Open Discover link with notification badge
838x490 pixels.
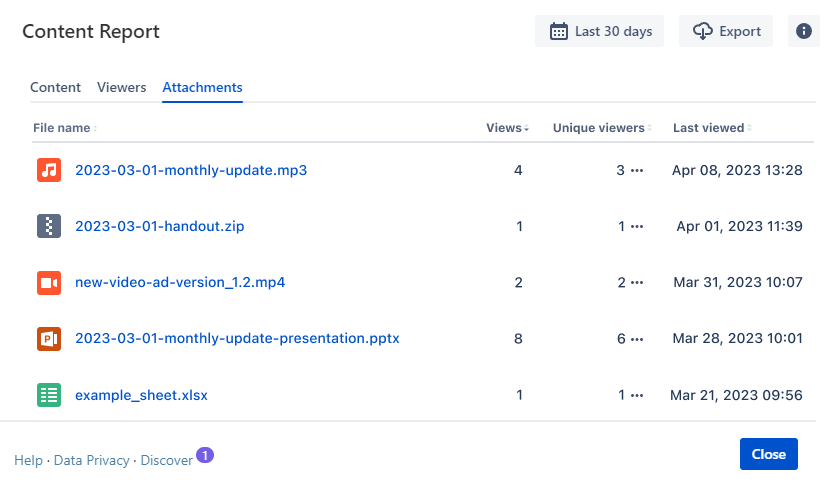[166, 460]
